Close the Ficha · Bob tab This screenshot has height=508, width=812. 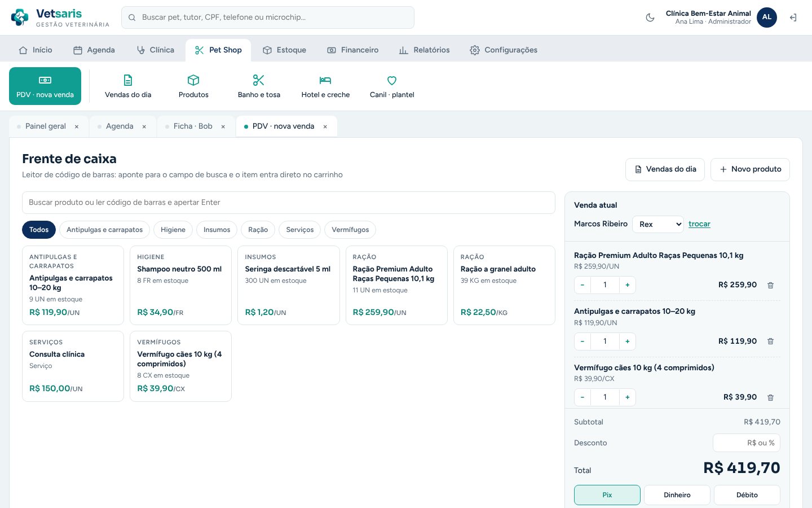tap(223, 126)
